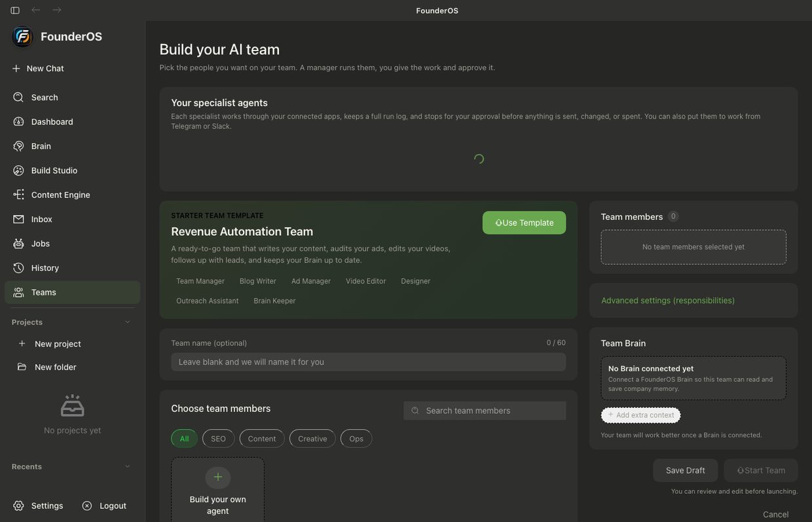Select the Content filter tab

coord(262,439)
